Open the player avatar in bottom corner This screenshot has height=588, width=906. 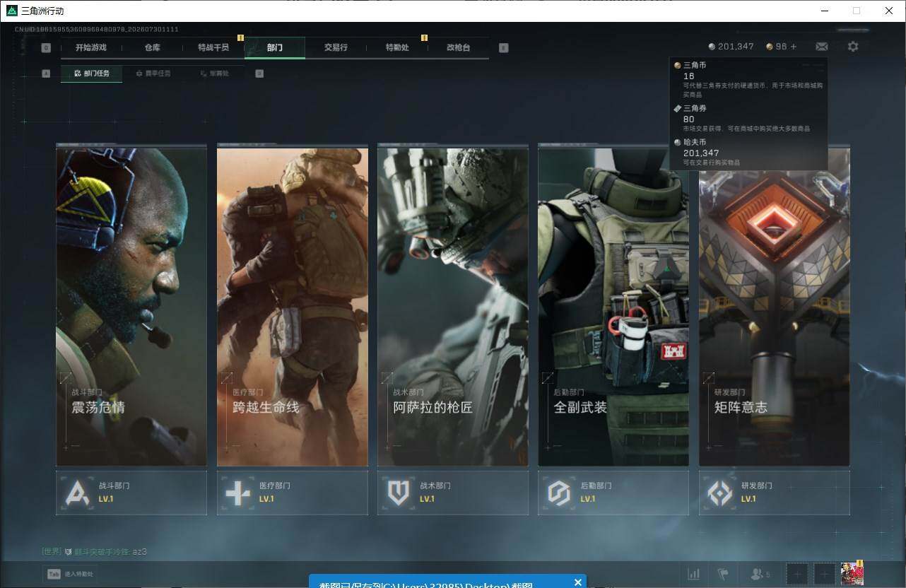click(x=852, y=574)
